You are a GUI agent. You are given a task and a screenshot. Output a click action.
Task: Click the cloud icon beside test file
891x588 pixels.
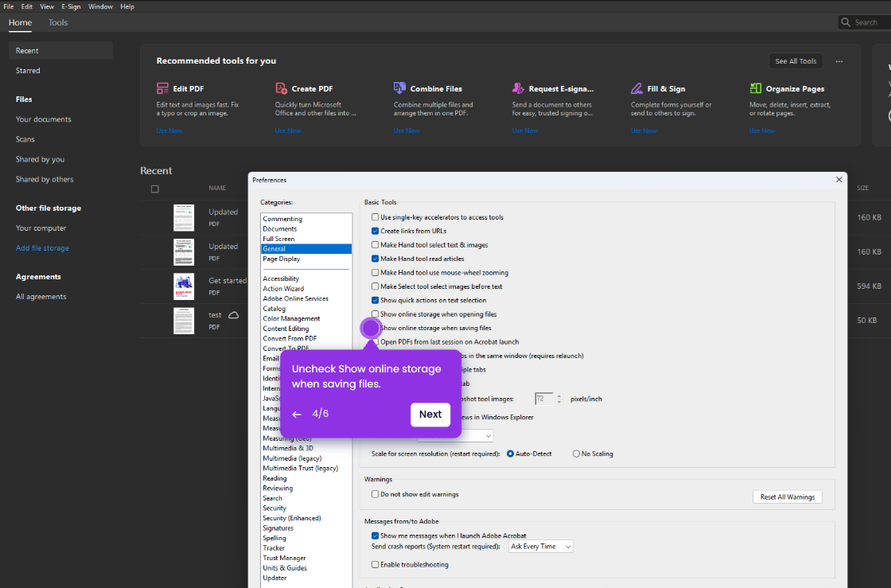(x=234, y=315)
